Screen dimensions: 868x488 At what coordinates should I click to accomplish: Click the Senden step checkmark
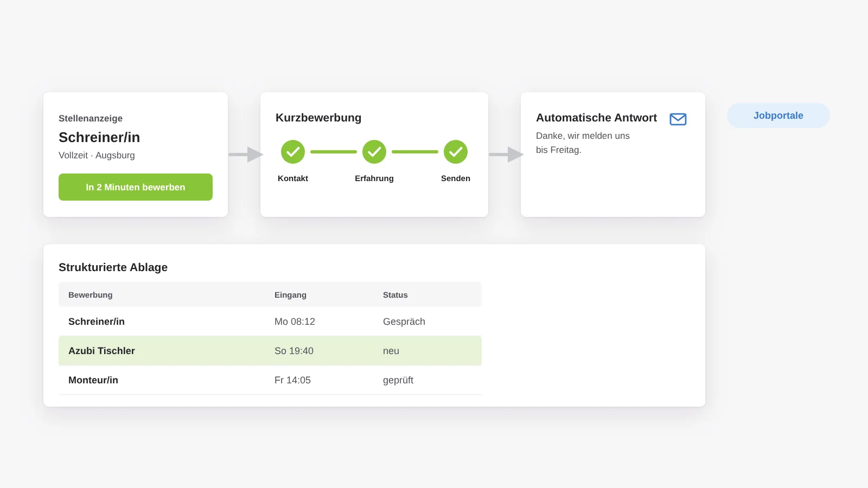[456, 152]
